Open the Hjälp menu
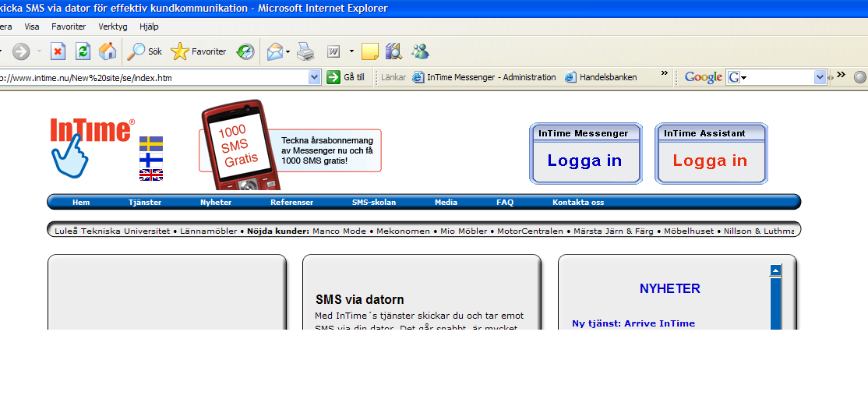The width and height of the screenshot is (868, 399). 149,26
